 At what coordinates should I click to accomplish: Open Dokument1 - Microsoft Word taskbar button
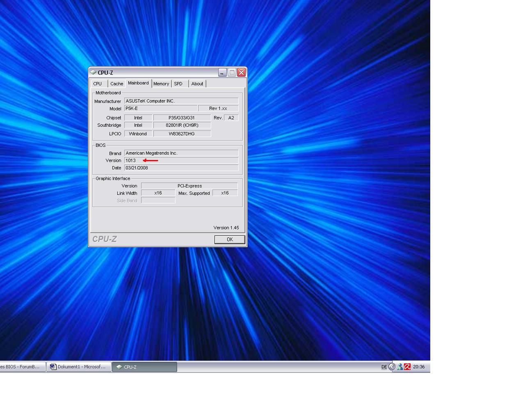point(78,367)
